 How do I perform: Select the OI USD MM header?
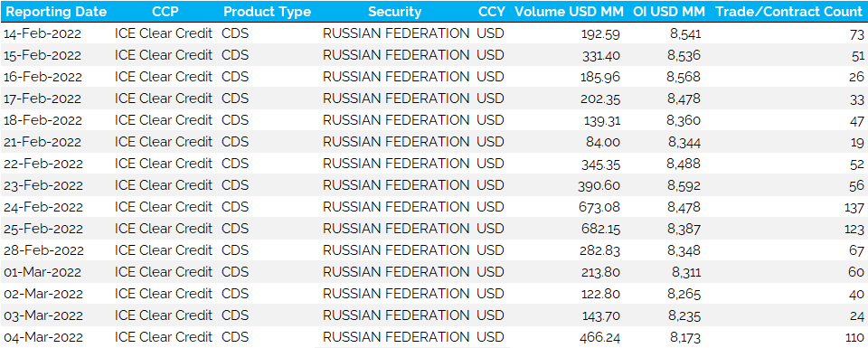pyautogui.click(x=669, y=12)
